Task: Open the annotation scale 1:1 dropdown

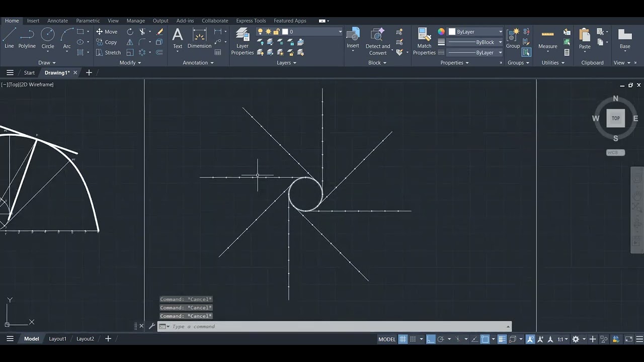Action: click(562, 339)
